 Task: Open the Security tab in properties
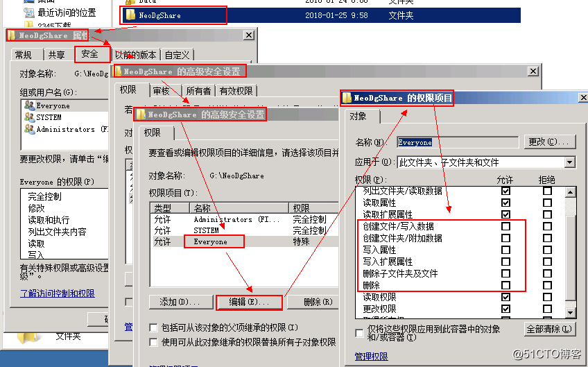89,54
